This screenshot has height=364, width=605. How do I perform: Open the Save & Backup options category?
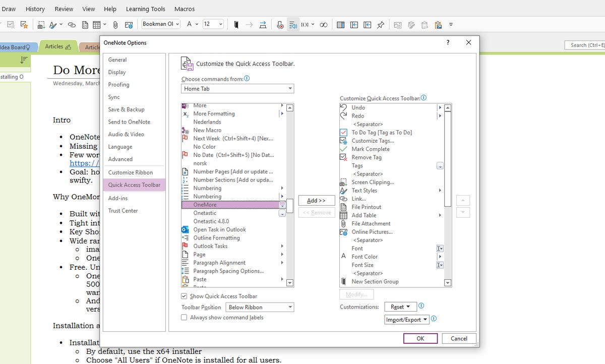[x=134, y=109]
